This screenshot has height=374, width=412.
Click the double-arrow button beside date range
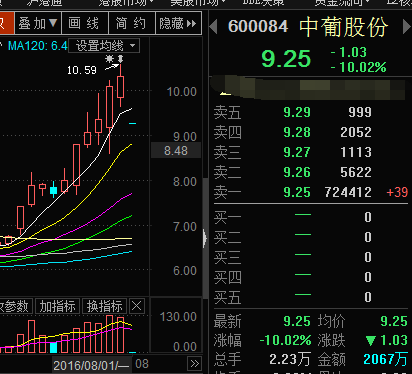[x=195, y=363]
